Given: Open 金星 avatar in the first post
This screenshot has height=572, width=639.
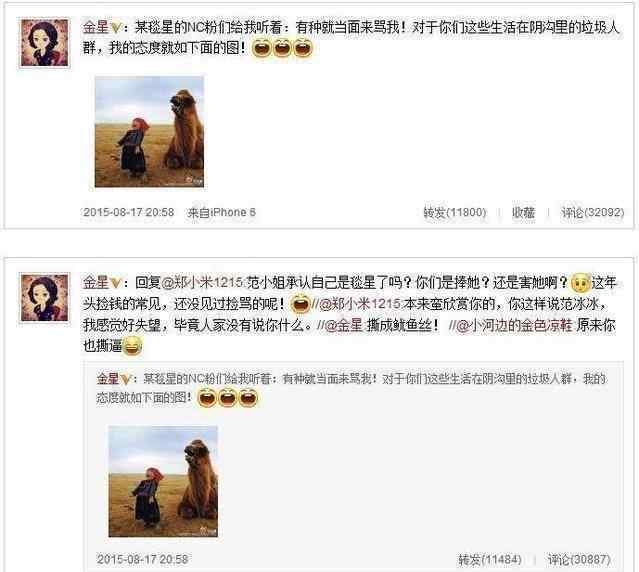Looking at the screenshot, I should pos(44,42).
